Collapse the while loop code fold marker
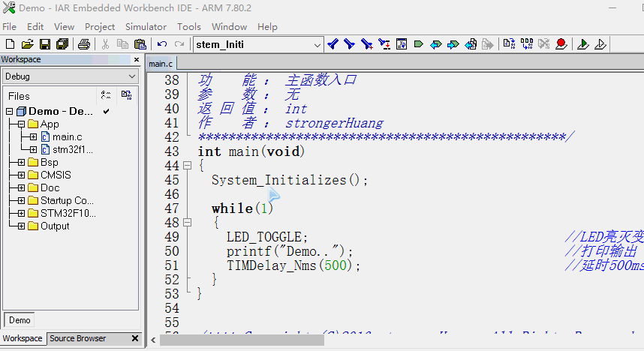The height and width of the screenshot is (351, 644). (x=187, y=223)
